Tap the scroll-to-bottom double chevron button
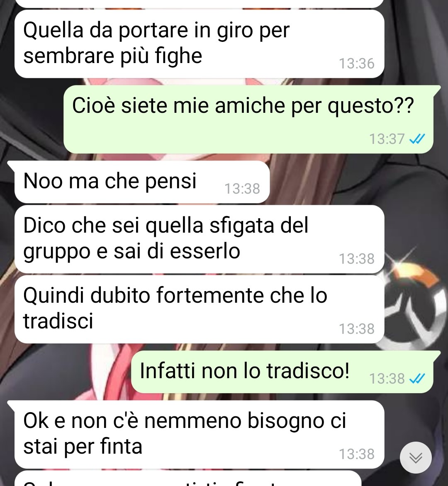 click(416, 457)
